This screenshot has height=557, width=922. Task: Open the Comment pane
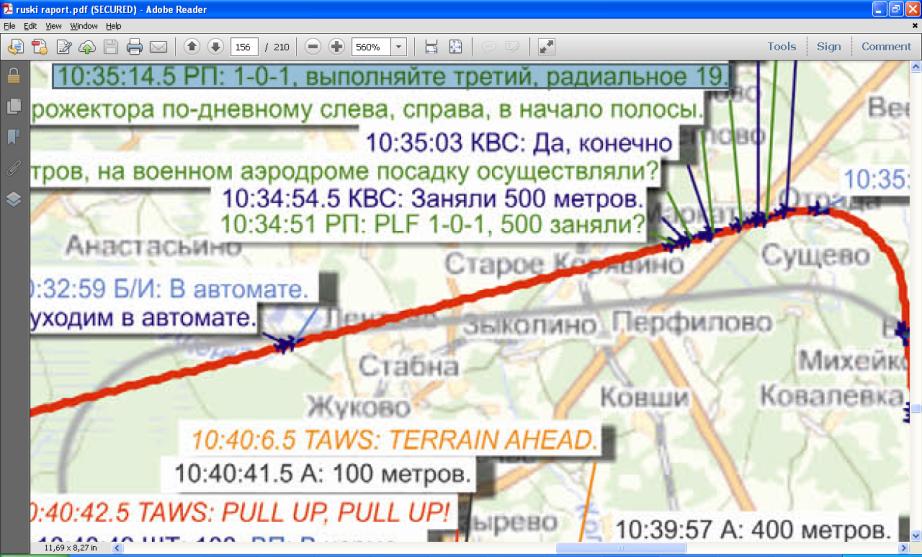click(886, 46)
